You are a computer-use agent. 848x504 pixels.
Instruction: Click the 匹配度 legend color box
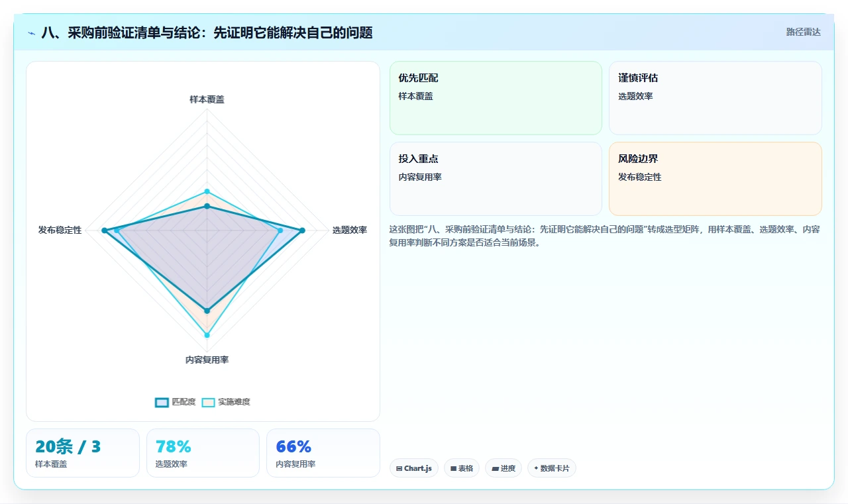click(162, 402)
